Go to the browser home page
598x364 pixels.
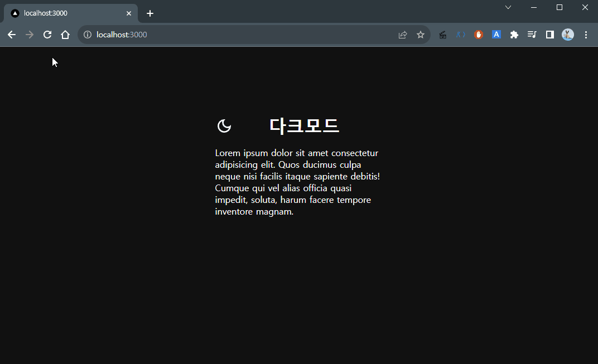click(x=65, y=35)
